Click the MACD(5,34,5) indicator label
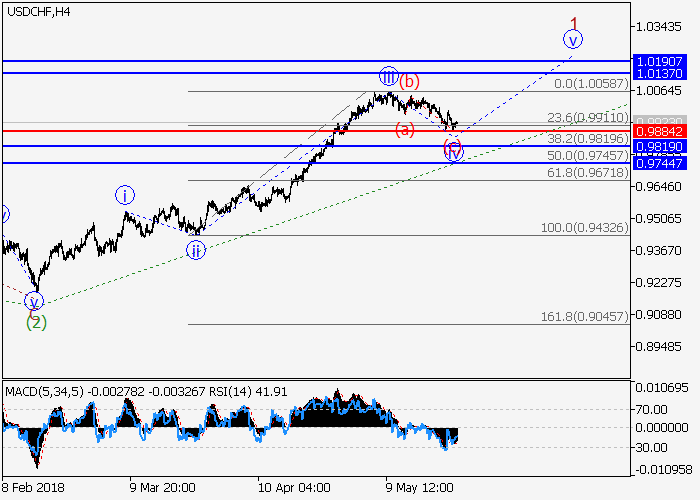Viewport: 700px width, 500px height. tap(40, 391)
